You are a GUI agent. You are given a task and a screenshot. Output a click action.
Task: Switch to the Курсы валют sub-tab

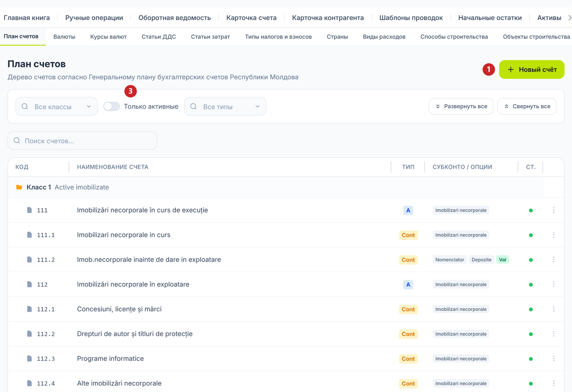[108, 37]
